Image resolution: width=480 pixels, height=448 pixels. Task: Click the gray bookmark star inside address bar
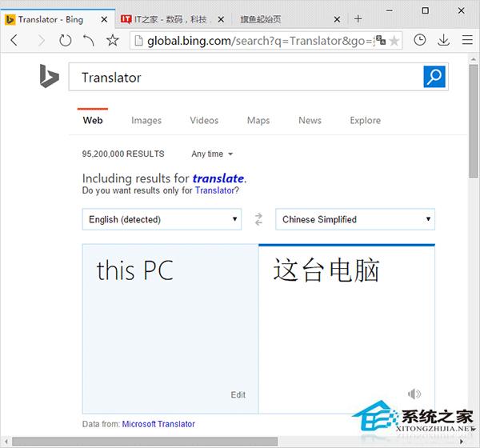(x=394, y=41)
